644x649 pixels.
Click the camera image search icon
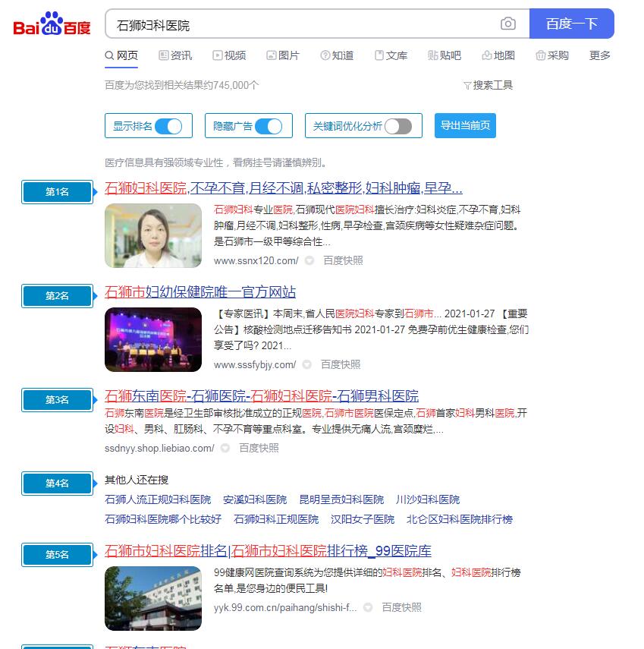pos(508,24)
